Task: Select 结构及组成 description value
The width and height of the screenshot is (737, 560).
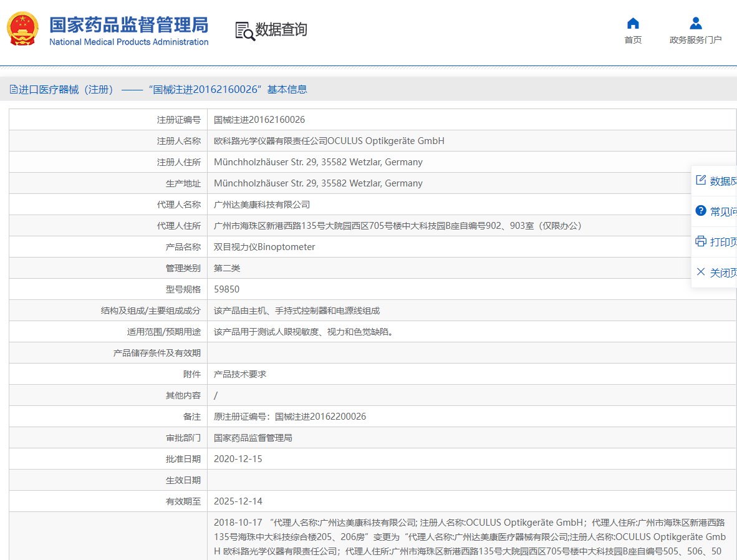Action: [x=297, y=311]
